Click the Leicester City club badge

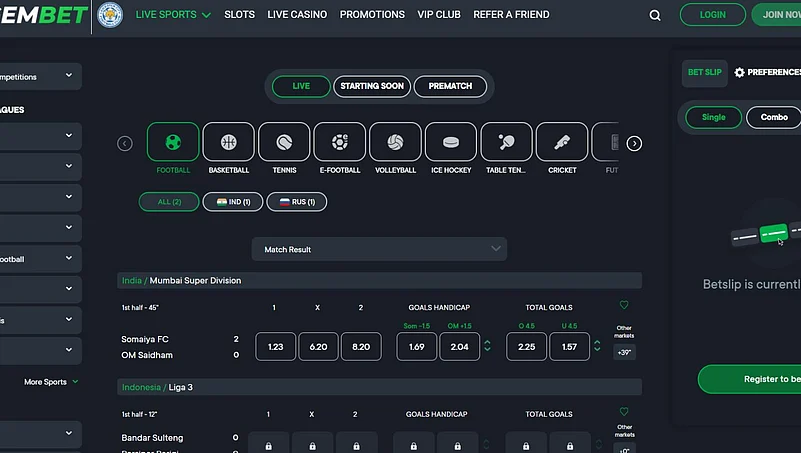click(x=110, y=15)
